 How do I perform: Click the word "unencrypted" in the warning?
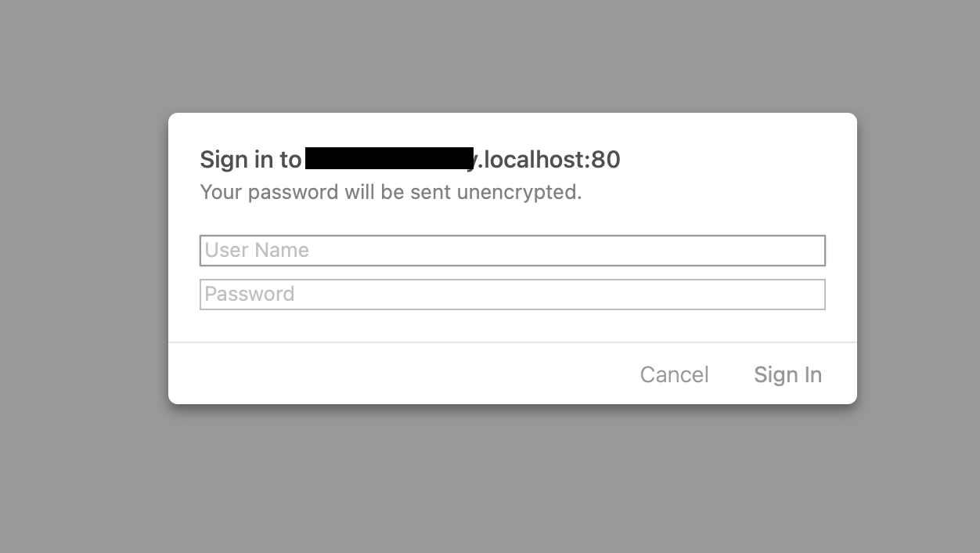[x=517, y=192]
